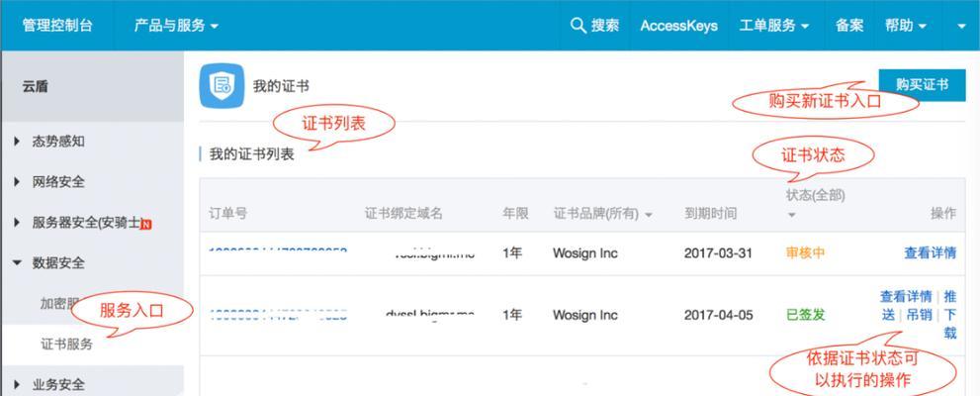Viewport: 980px width, 396px height.
Task: Open AccessKeys page
Action: coord(678,26)
